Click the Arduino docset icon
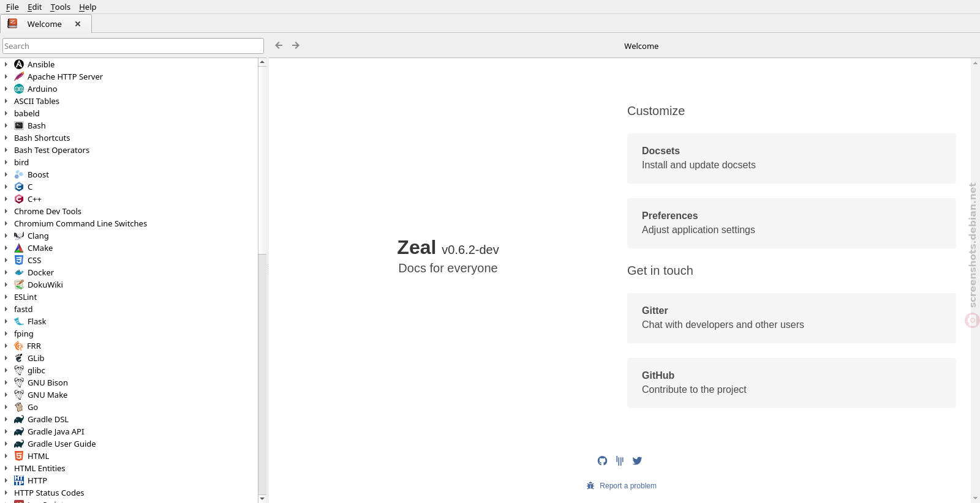Screen dimensions: 980x503 19,89
